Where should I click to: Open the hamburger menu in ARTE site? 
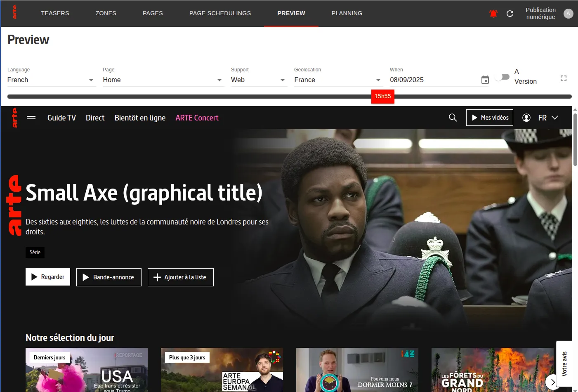tap(31, 118)
